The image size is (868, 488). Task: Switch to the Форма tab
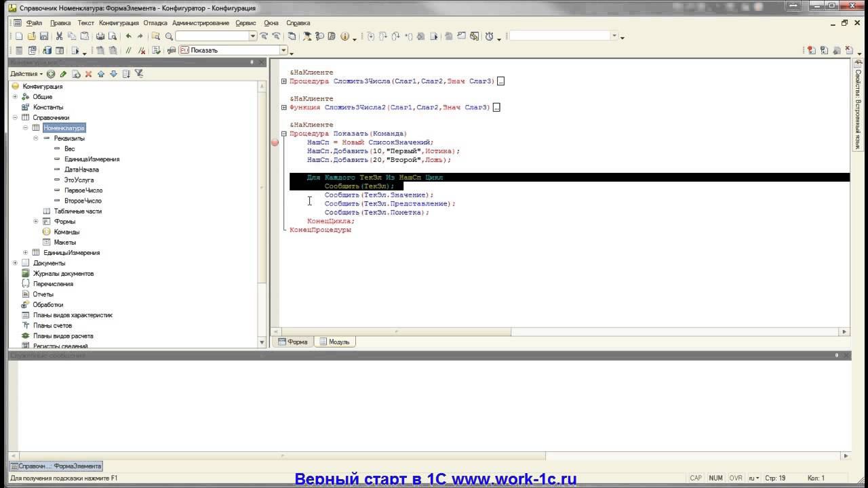click(x=293, y=342)
